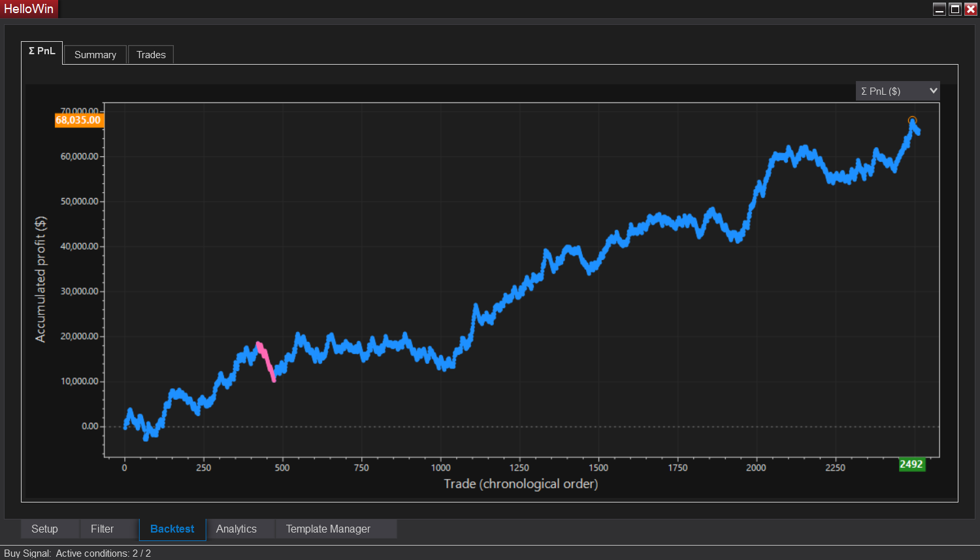980x560 pixels.
Task: Click the 30,000.00 y-axis tick label
Action: tap(80, 291)
